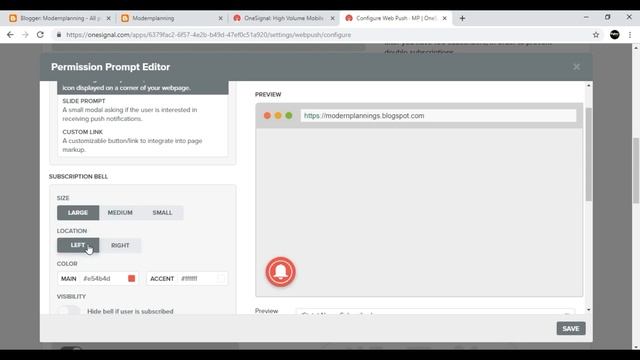Image resolution: width=640 pixels, height=360 pixels.
Task: Switch to the Modernplanning tab
Action: (171, 18)
